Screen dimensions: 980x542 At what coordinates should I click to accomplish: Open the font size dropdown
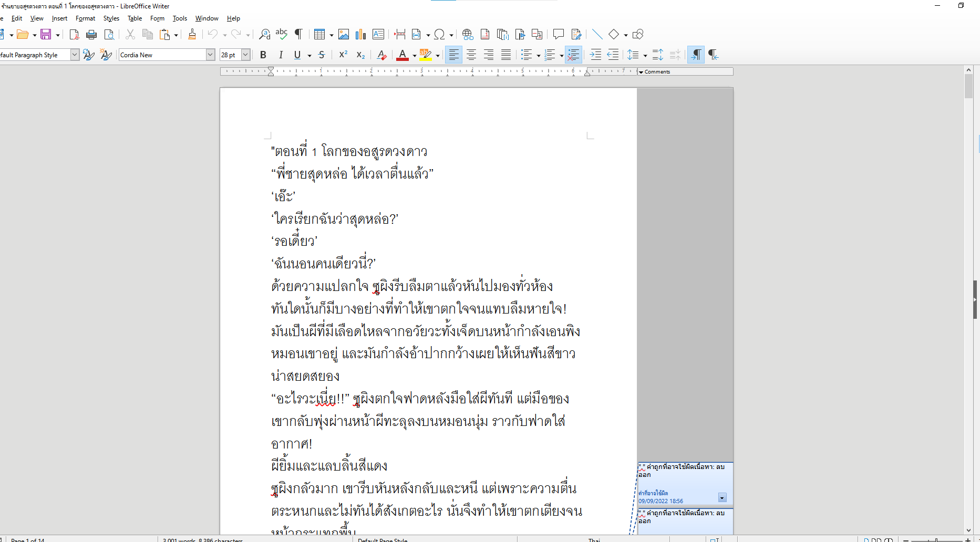245,55
